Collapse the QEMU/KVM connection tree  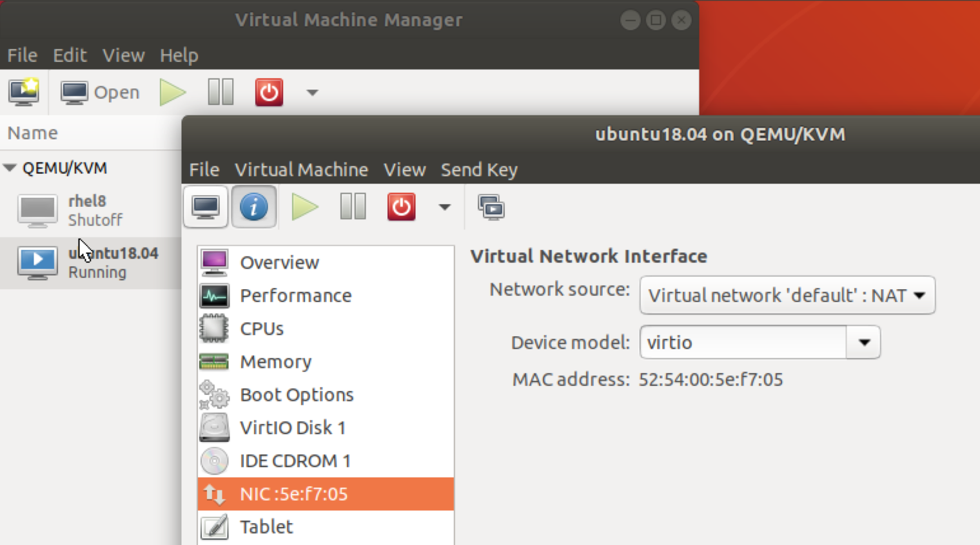coord(10,168)
